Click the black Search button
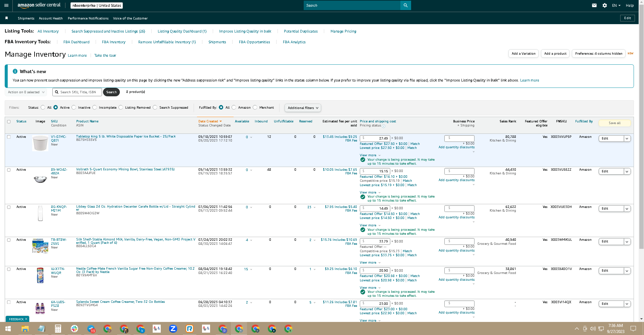Viewport: 644px width, 335px height. click(111, 92)
